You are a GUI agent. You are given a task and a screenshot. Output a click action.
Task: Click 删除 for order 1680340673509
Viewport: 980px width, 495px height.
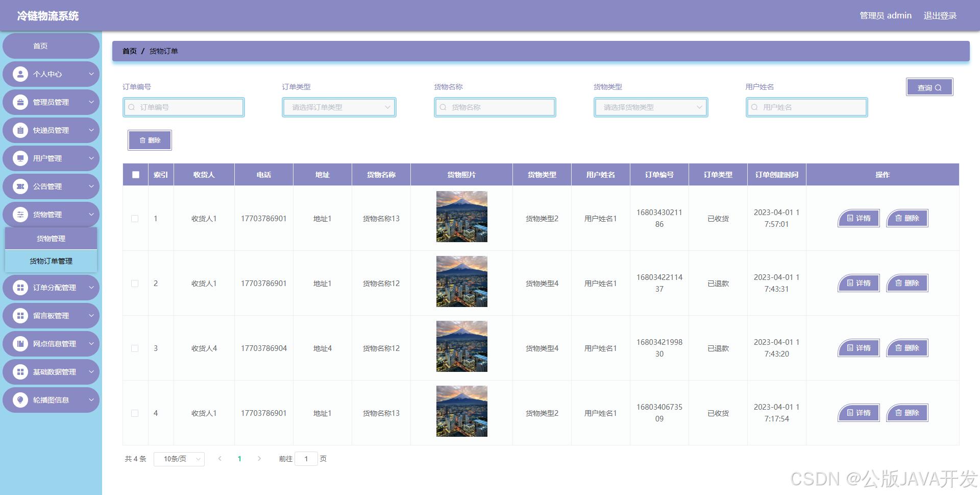click(907, 413)
